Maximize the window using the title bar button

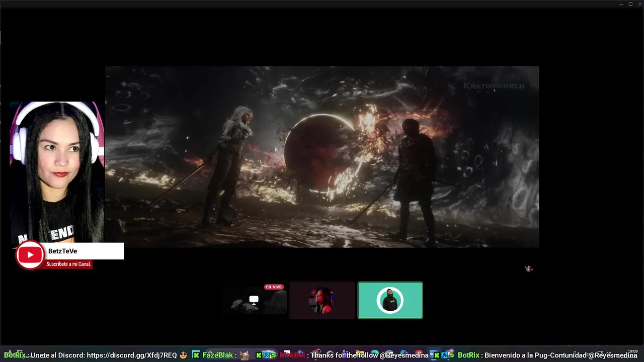click(630, 4)
